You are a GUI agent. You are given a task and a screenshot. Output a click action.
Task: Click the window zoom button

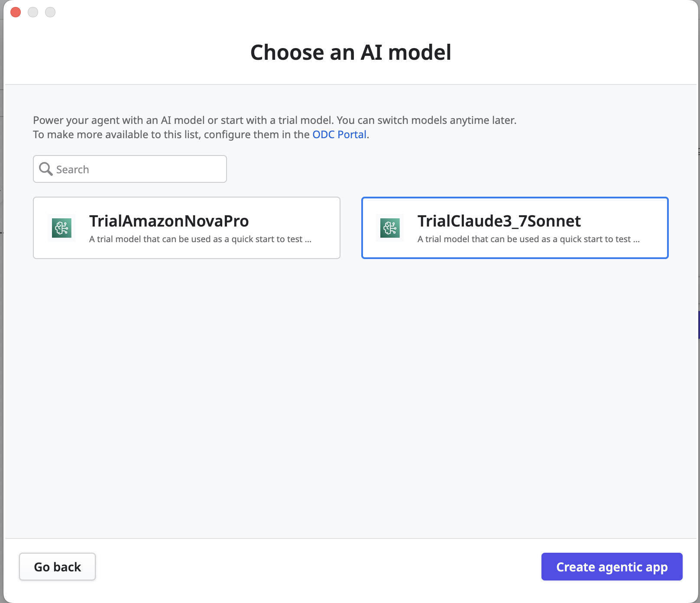(x=50, y=12)
